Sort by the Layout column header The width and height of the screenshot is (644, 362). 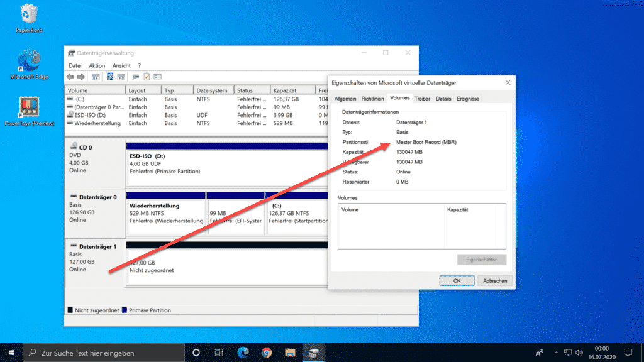(x=143, y=90)
